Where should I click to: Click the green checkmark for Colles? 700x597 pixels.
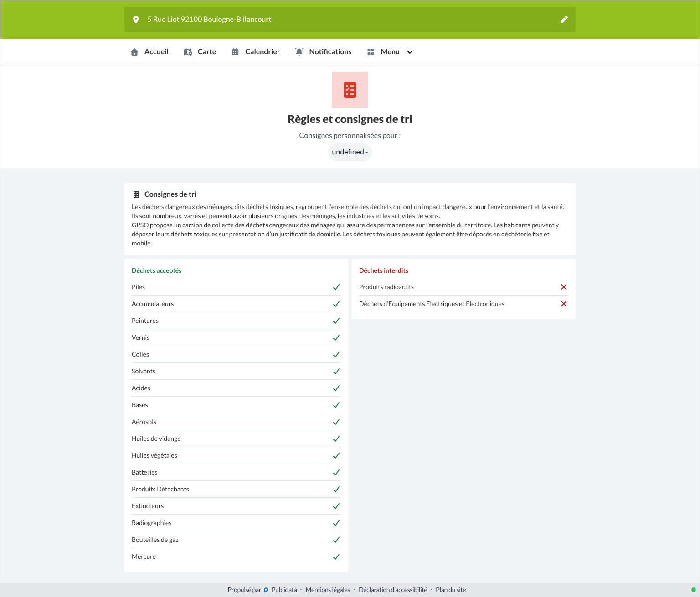336,354
